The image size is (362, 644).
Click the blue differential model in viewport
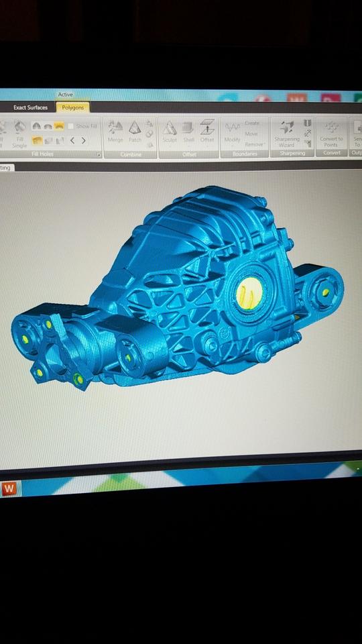point(176,288)
